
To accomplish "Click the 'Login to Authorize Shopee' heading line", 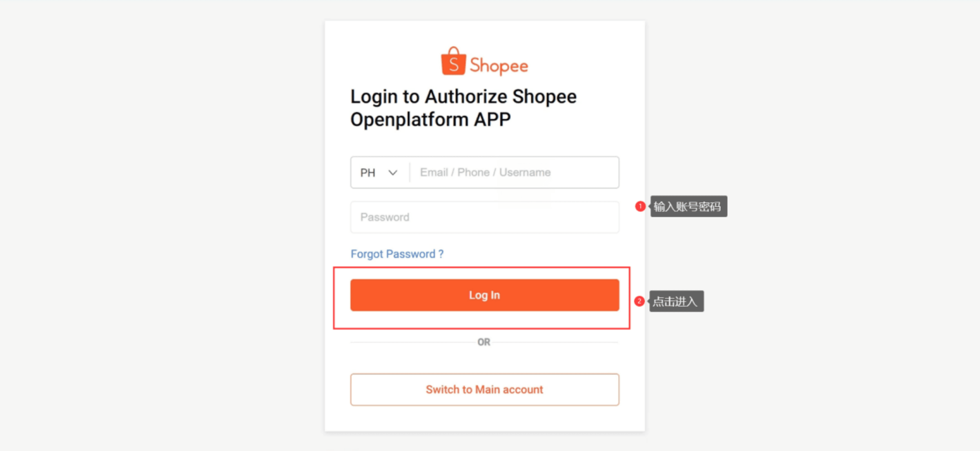I will point(463,97).
